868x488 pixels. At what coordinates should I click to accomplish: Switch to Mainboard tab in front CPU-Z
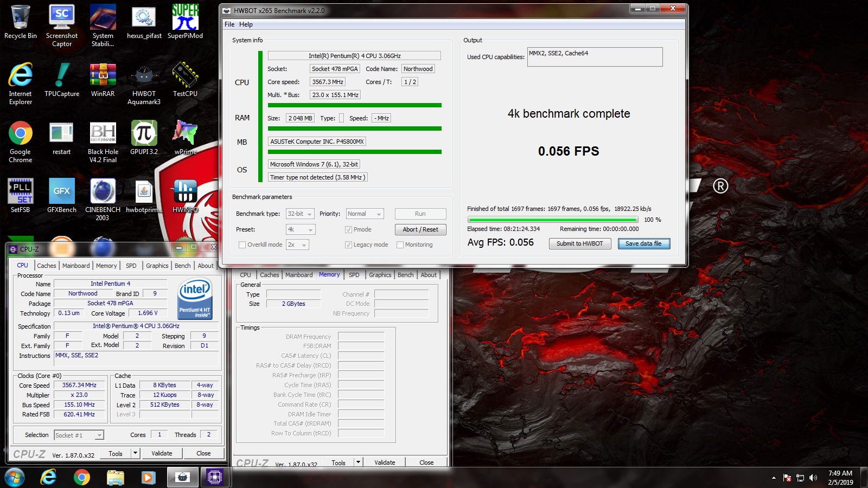pyautogui.click(x=76, y=266)
